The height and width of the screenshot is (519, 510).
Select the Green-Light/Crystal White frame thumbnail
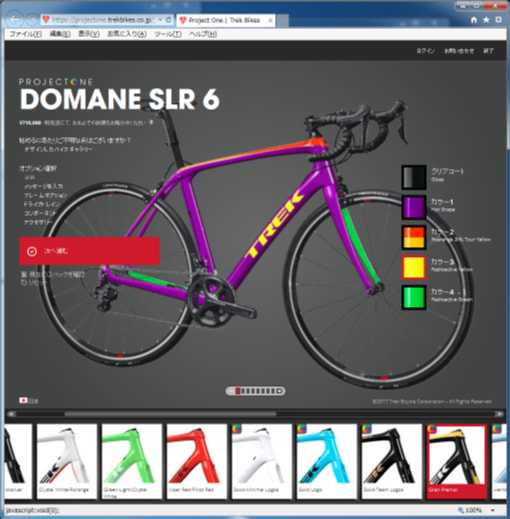point(132,461)
